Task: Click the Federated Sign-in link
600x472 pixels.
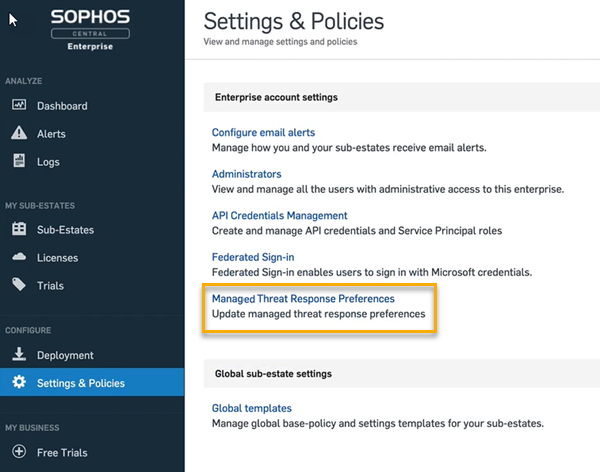Action: click(252, 257)
